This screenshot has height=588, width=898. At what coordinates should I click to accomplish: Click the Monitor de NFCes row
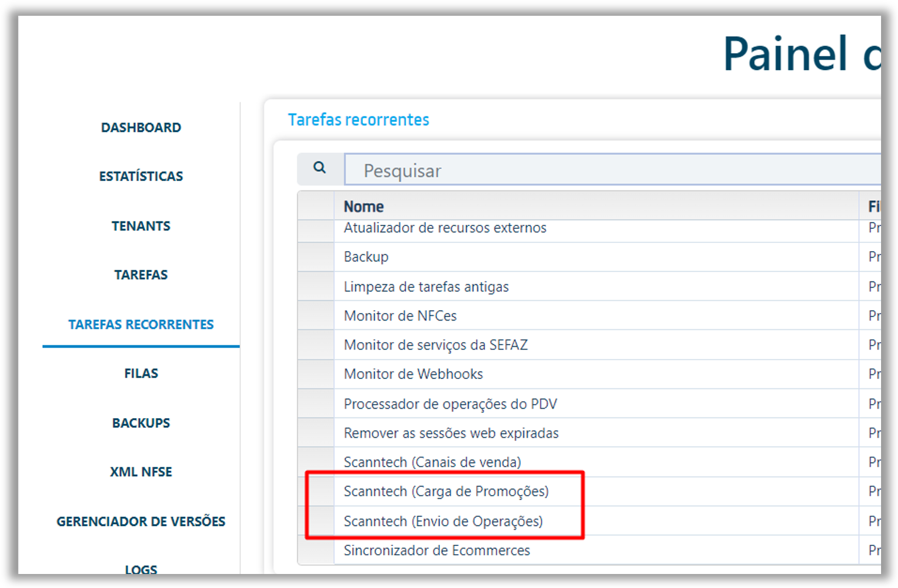[400, 316]
